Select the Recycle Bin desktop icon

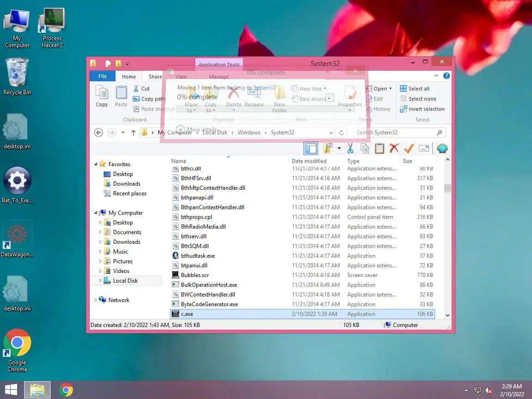coord(17,77)
